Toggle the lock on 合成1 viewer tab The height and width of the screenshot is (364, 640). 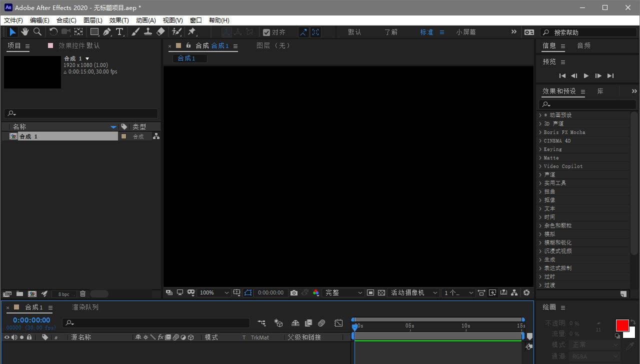pyautogui.click(x=188, y=45)
